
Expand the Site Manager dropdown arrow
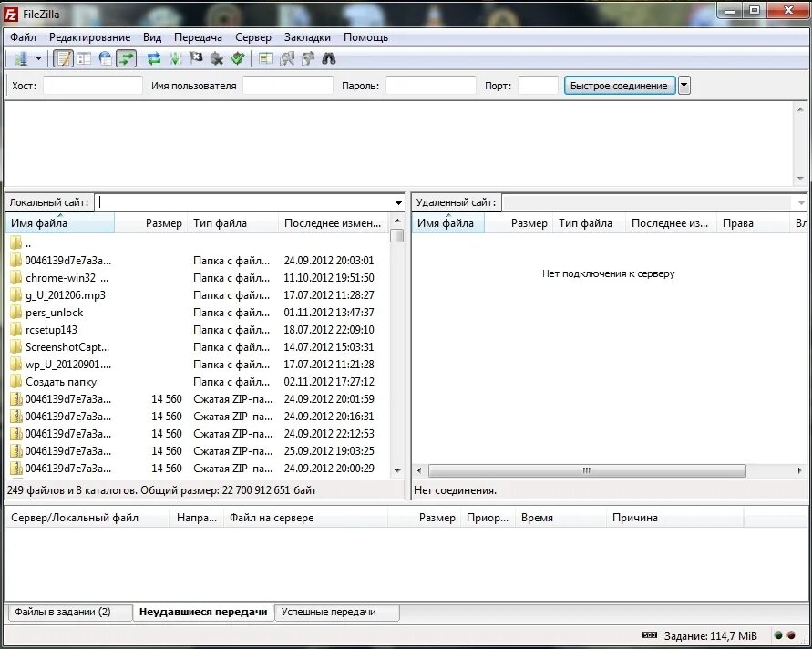coord(39,58)
